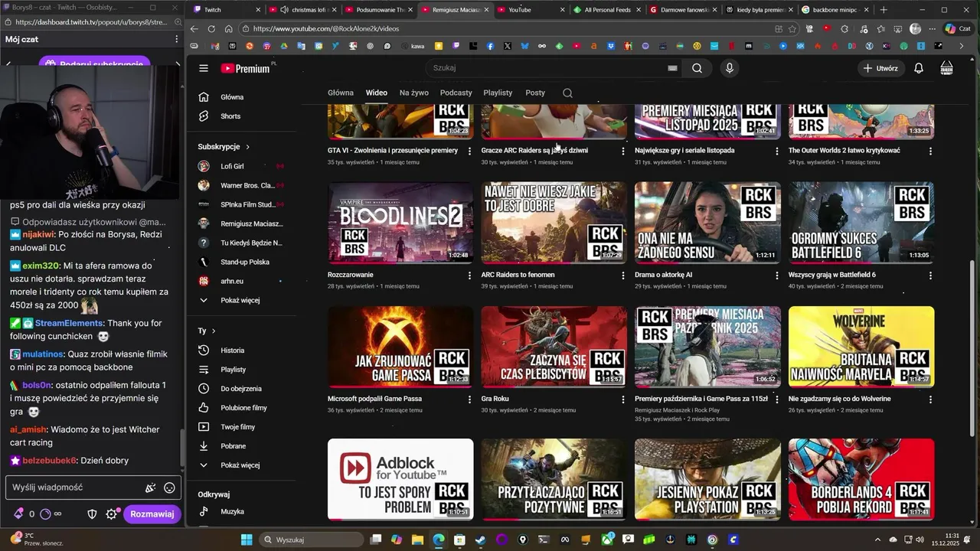Expand Subskrypcje section chevron

coord(247,147)
